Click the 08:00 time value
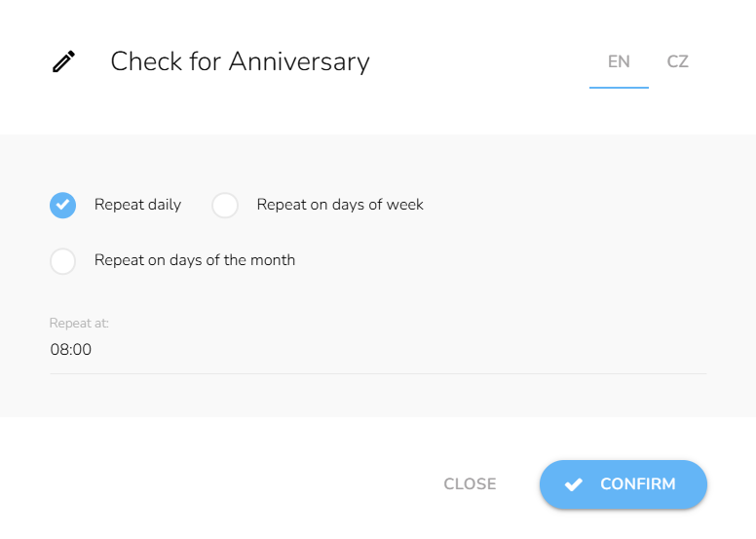756x539 pixels. [x=71, y=349]
